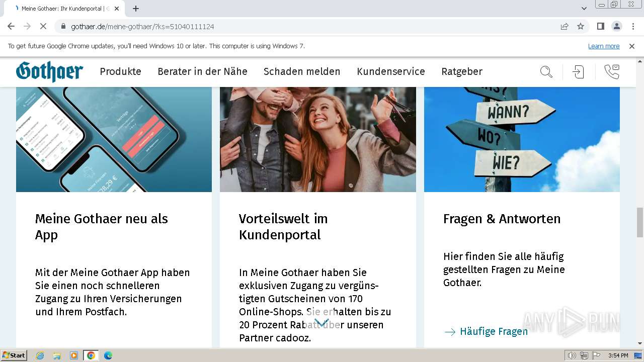Click the scroll-down chevron indicator
This screenshot has height=362, width=644.
point(321,322)
